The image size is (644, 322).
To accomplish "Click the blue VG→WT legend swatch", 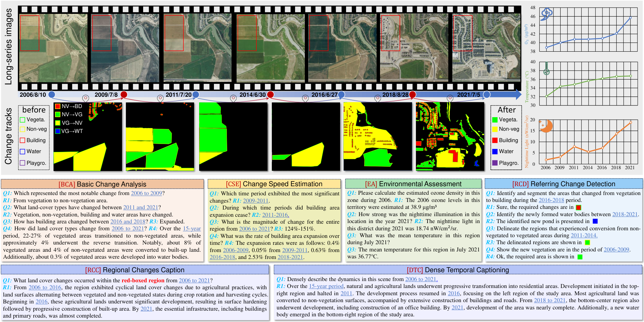I will point(58,131).
